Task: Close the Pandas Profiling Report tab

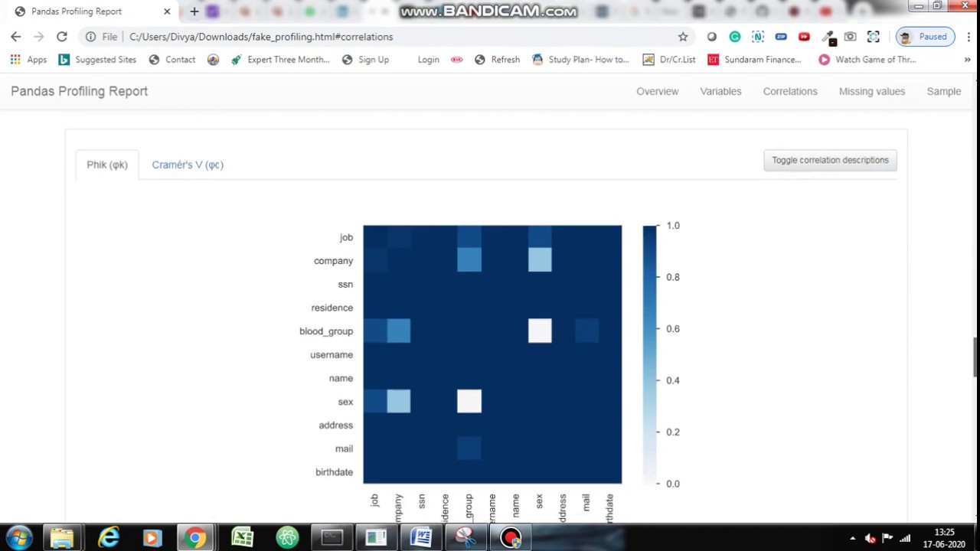Action: pos(167,11)
